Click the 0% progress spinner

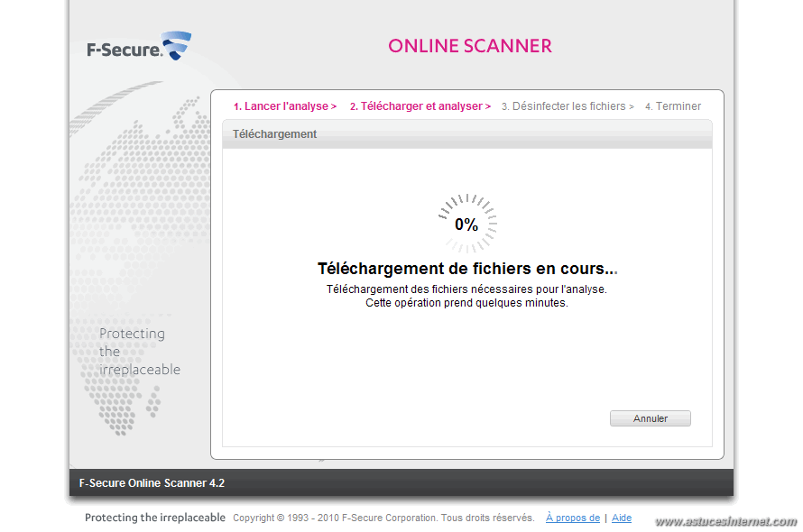coord(467,224)
